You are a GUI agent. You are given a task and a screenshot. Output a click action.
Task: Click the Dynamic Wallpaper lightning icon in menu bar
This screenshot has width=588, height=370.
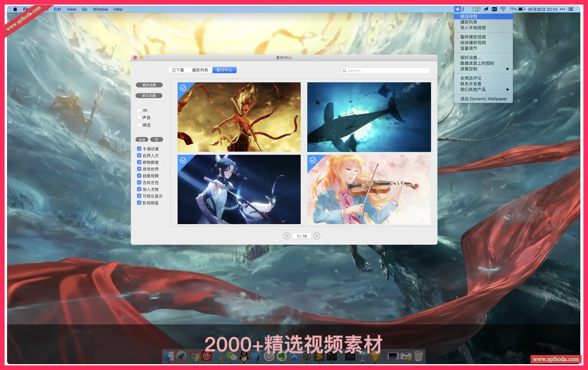[457, 9]
